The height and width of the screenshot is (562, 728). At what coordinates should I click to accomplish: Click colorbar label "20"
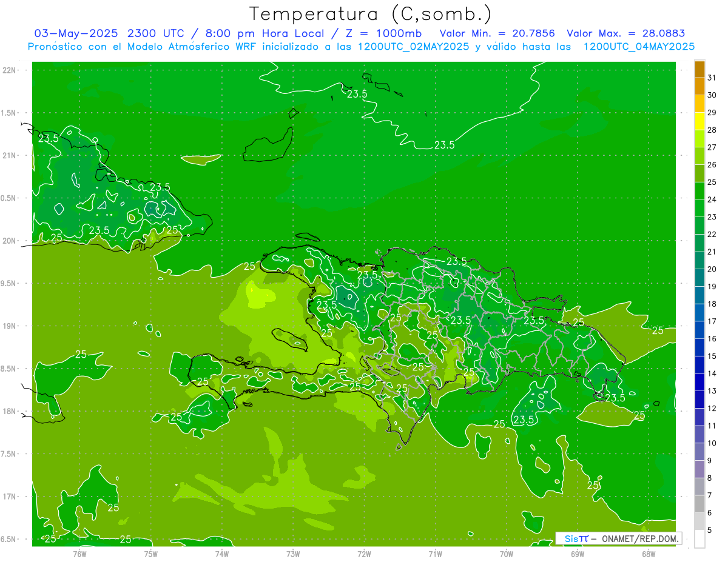712,269
